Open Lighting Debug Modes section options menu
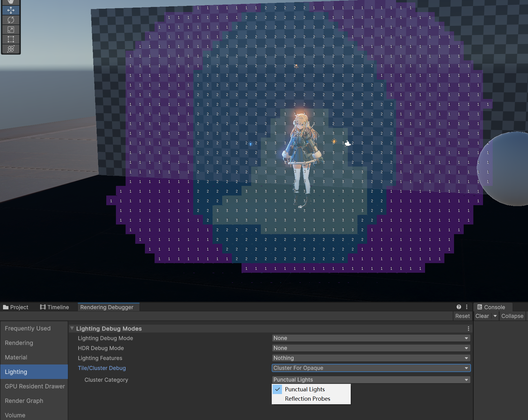Viewport: 528px width, 420px height. pyautogui.click(x=468, y=329)
